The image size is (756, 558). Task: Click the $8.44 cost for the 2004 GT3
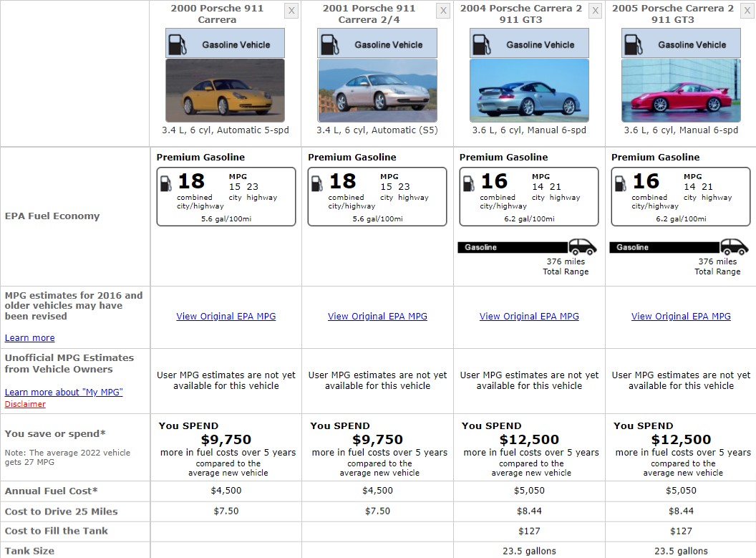pos(529,511)
